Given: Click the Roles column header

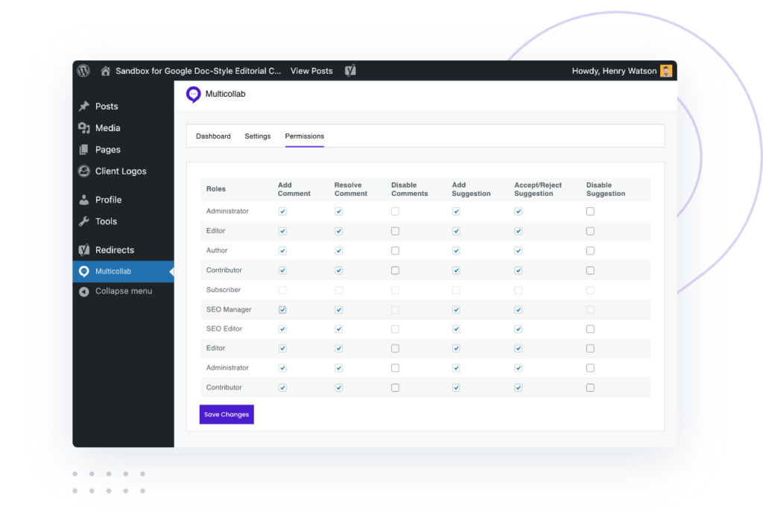Looking at the screenshot, I should pyautogui.click(x=215, y=189).
